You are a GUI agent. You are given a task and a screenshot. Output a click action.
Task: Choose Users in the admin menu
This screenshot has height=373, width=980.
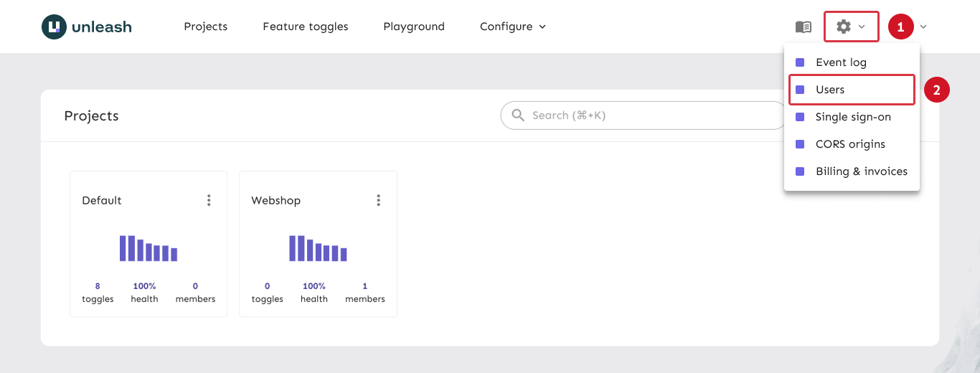coord(830,90)
